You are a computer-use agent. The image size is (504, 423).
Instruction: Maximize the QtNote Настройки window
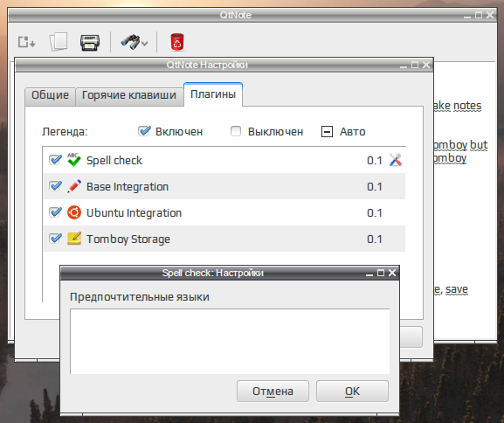coord(415,65)
